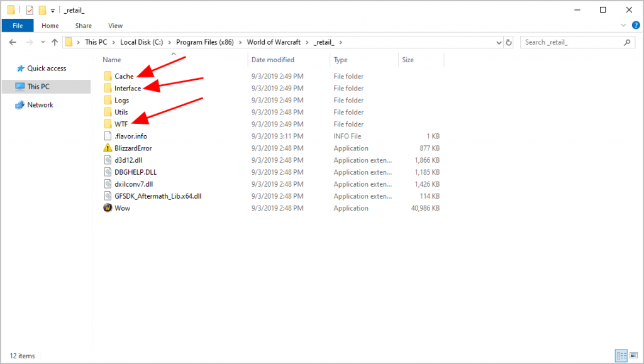Screen dimensions: 644x364
Task: Click the INFO File type cell
Action: (x=347, y=136)
